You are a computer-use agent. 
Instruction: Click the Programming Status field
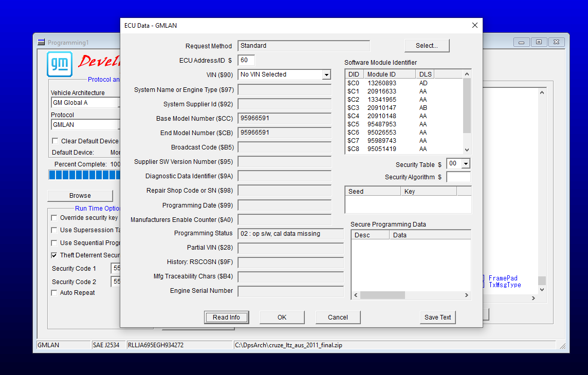(290, 234)
